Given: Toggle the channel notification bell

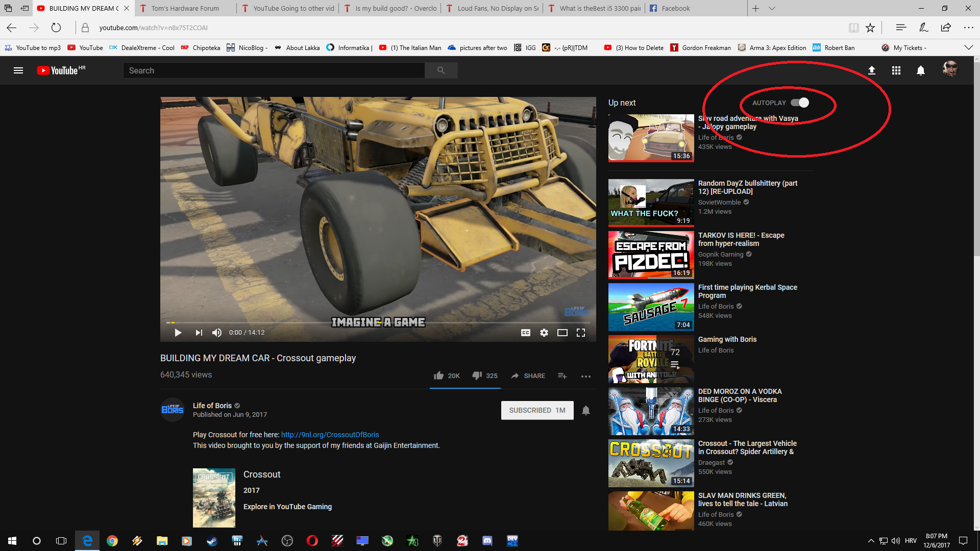Looking at the screenshot, I should coord(586,410).
